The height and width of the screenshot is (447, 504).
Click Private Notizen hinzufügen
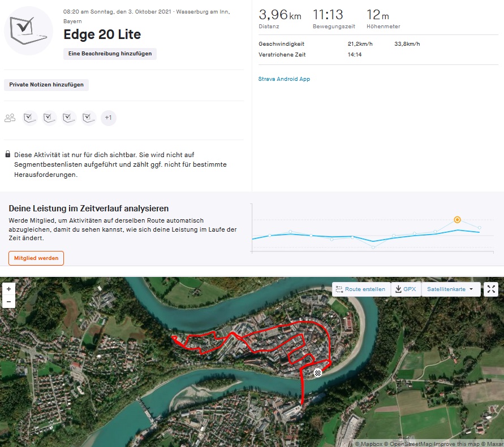point(46,85)
